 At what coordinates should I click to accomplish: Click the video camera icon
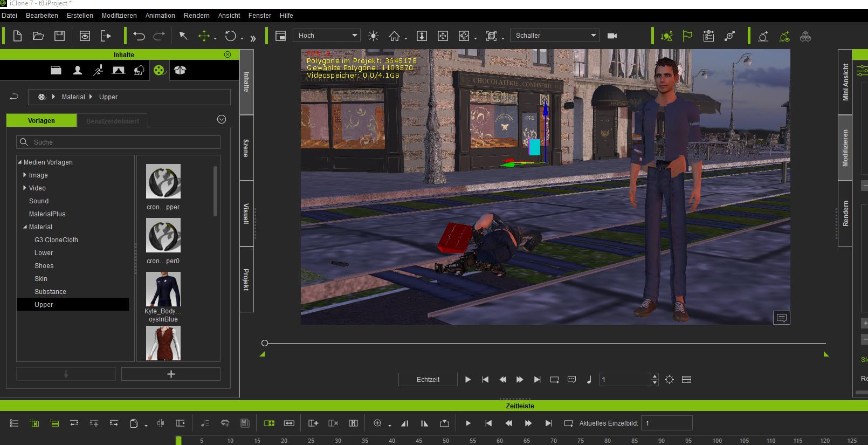click(612, 36)
